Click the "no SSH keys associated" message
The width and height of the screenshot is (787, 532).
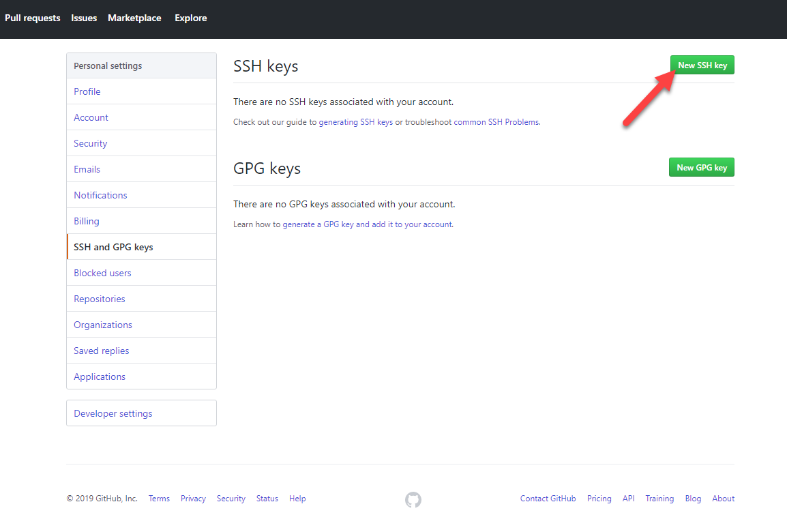[x=343, y=102]
